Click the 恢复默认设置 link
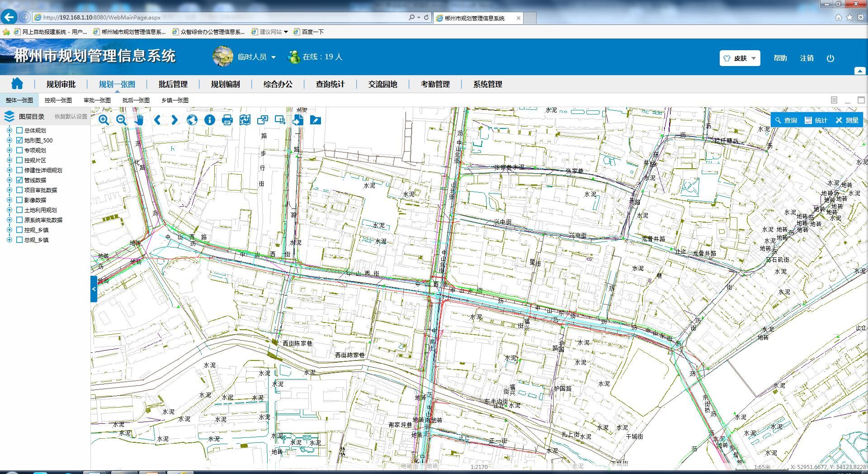 click(71, 116)
